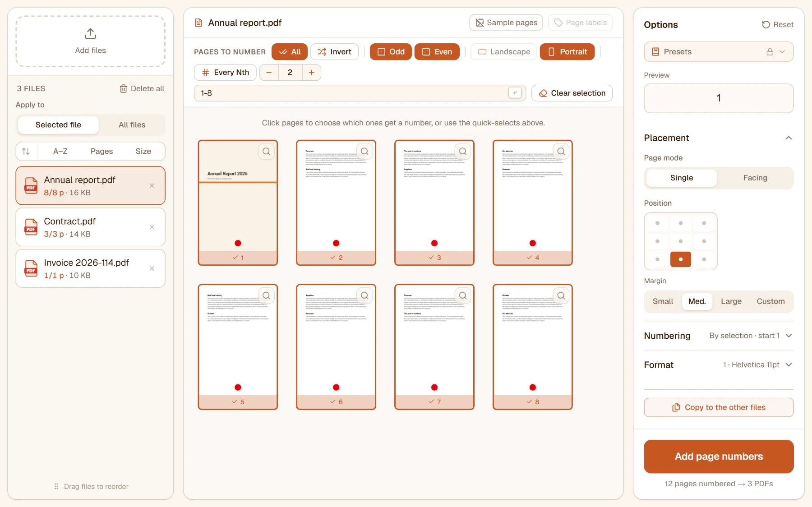812x507 pixels.
Task: Remove Contract.pdf with its X icon
Action: (152, 227)
